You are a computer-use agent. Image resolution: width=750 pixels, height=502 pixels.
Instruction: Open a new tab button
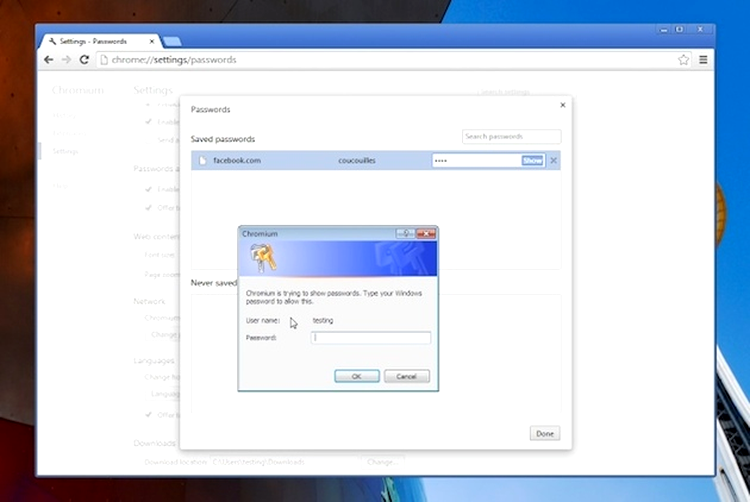[172, 42]
